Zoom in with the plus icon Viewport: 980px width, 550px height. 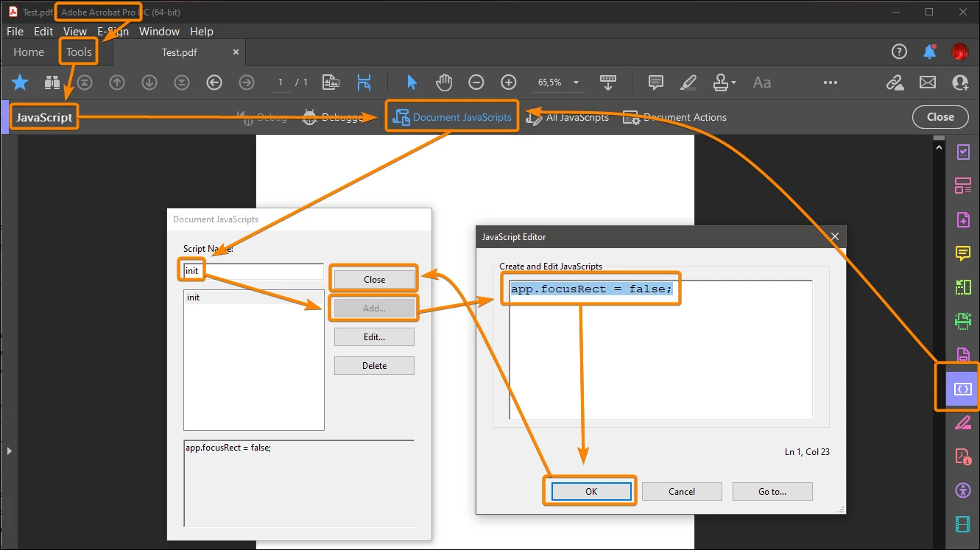(x=509, y=82)
